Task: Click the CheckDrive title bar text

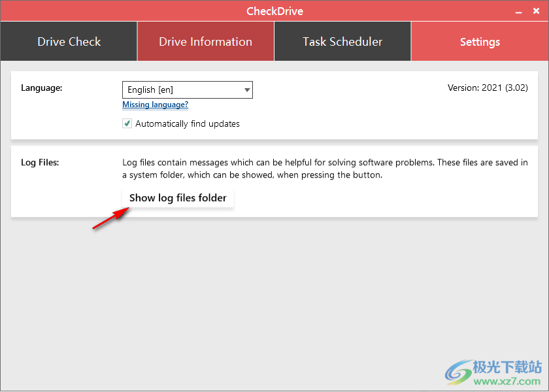Action: (x=275, y=11)
